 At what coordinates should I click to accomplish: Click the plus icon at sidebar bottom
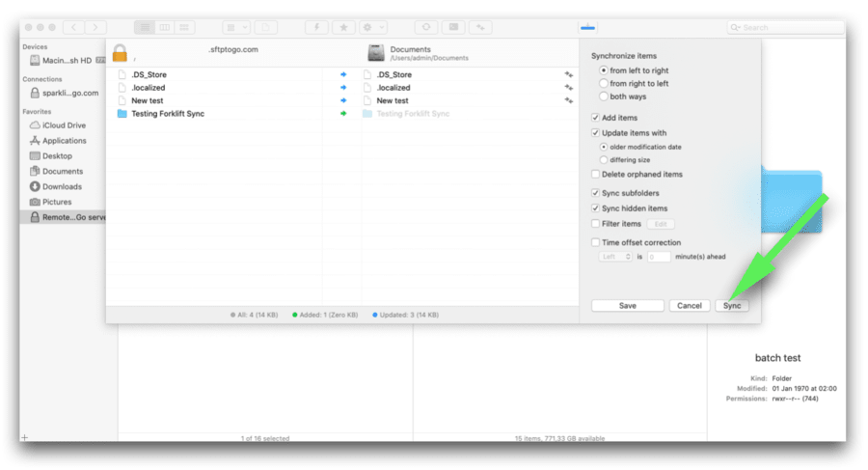[24, 437]
